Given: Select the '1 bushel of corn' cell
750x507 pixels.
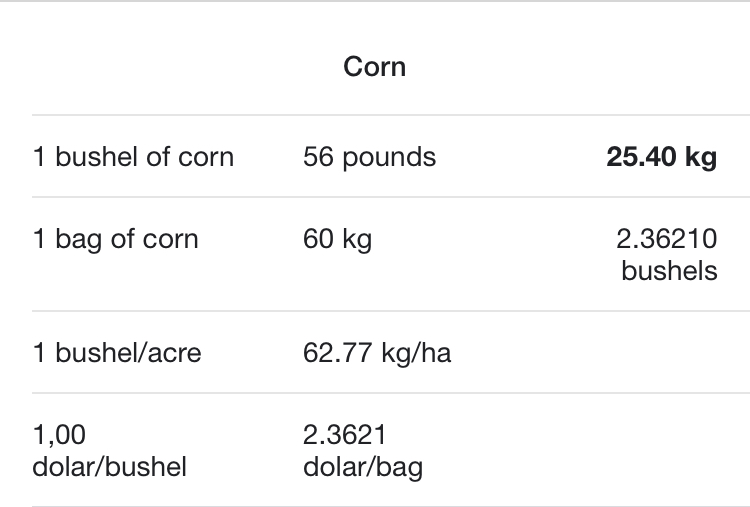Looking at the screenshot, I should click(x=133, y=157).
